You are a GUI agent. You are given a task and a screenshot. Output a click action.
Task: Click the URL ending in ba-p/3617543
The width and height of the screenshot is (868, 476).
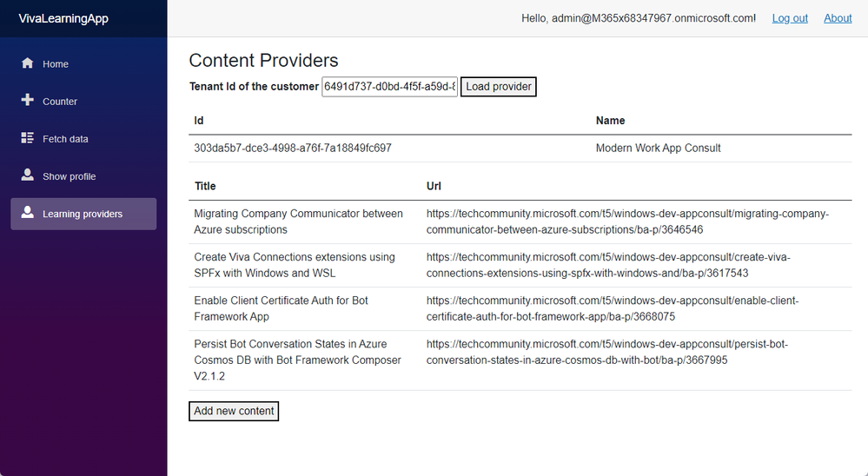[608, 265]
